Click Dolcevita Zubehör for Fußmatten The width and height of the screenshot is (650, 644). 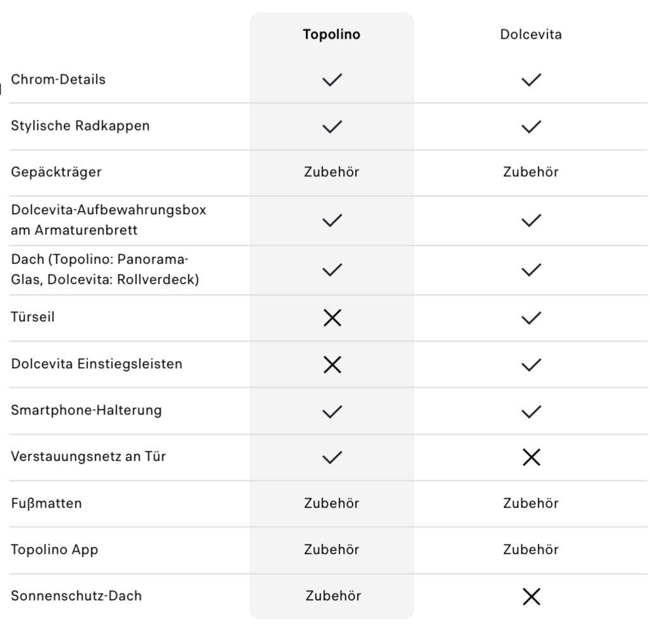[531, 503]
